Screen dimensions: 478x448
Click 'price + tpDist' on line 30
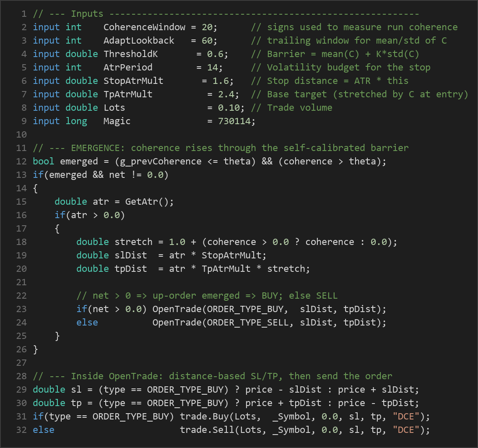283,403
